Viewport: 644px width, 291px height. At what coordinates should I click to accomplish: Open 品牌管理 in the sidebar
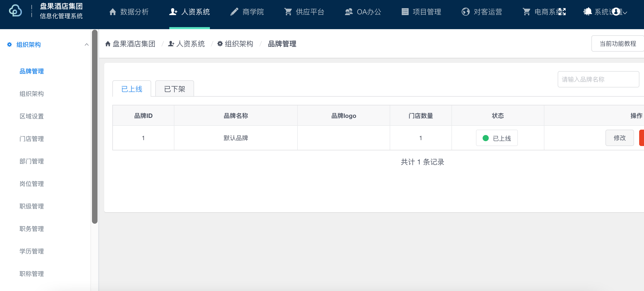(x=32, y=71)
